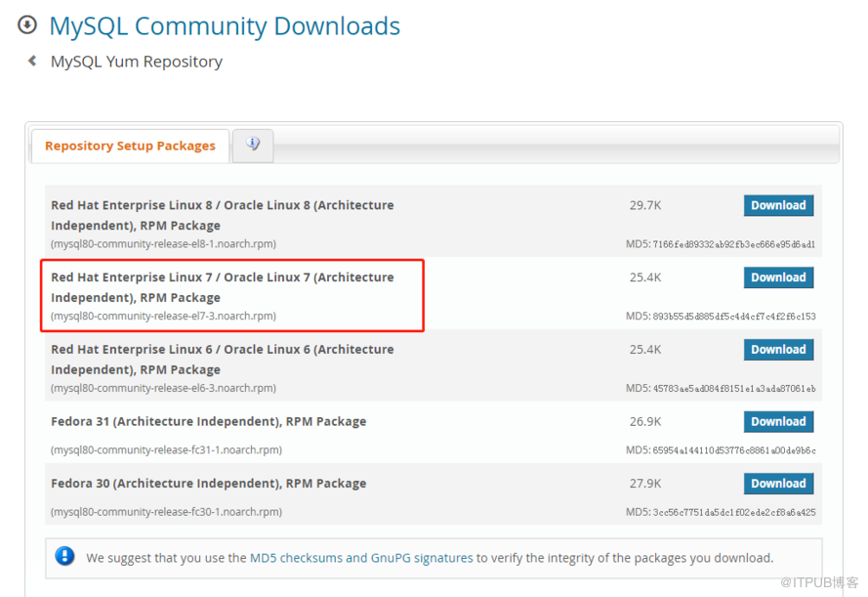868x597 pixels.
Task: Open the information icon tab
Action: 253,145
